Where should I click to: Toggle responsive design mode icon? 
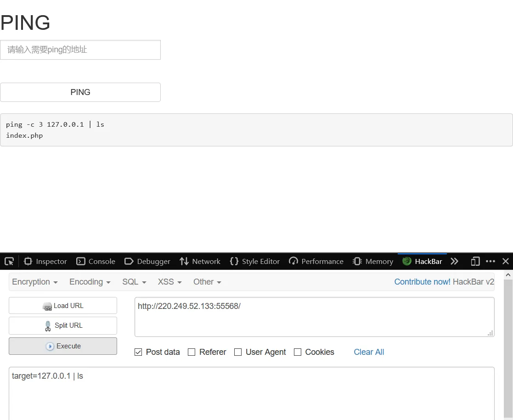475,261
